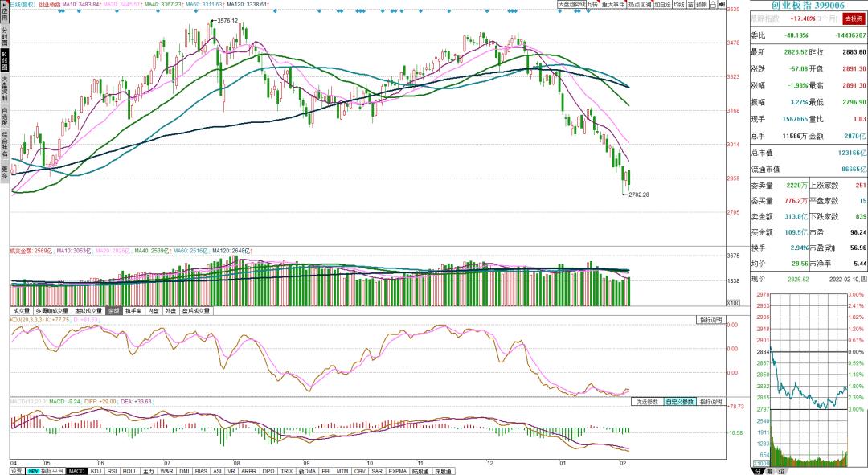Open the NEW 指标平台 tab
Viewport: 868px width, 475px height.
[45, 471]
